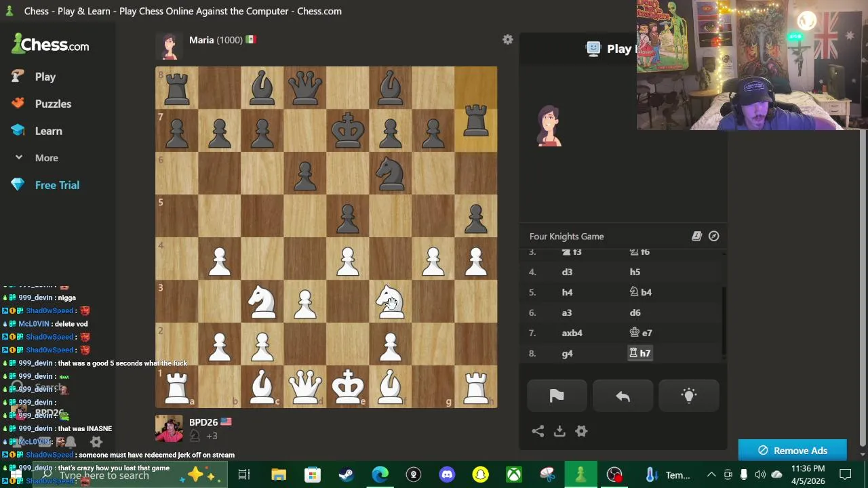The height and width of the screenshot is (488, 868).
Task: Click the download game icon
Action: click(559, 431)
